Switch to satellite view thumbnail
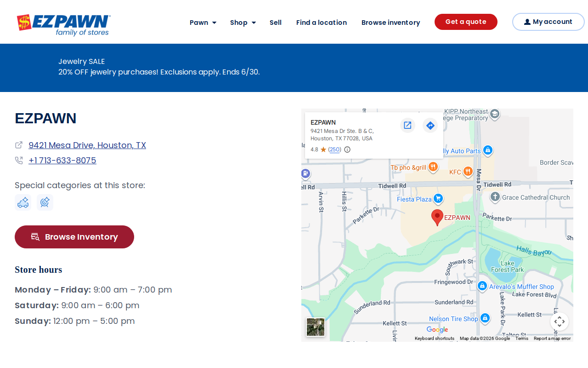The image size is (588, 368). 316,327
